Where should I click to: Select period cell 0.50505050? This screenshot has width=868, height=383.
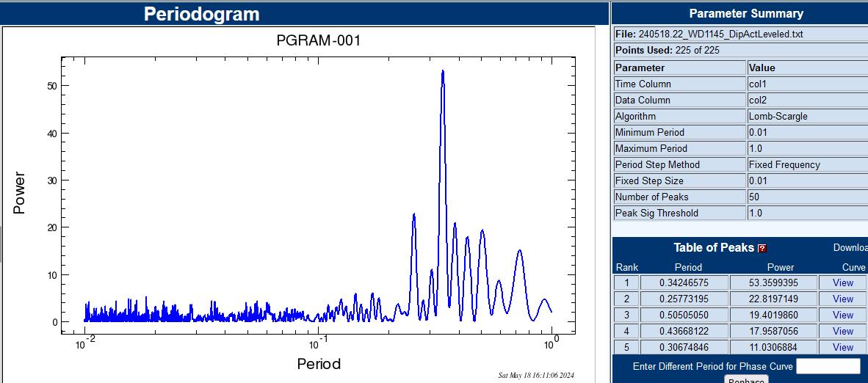(684, 315)
